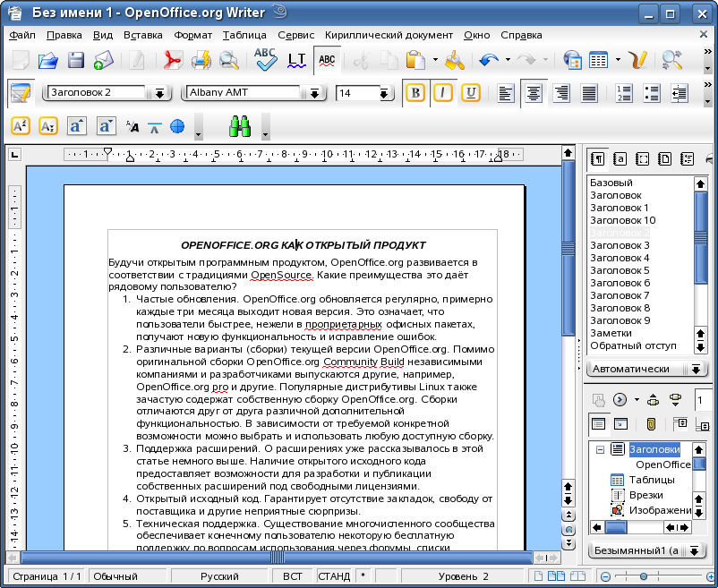718x588 pixels.
Task: Toggle AutoSpellcheck red-underlined ABC button
Action: 328,60
